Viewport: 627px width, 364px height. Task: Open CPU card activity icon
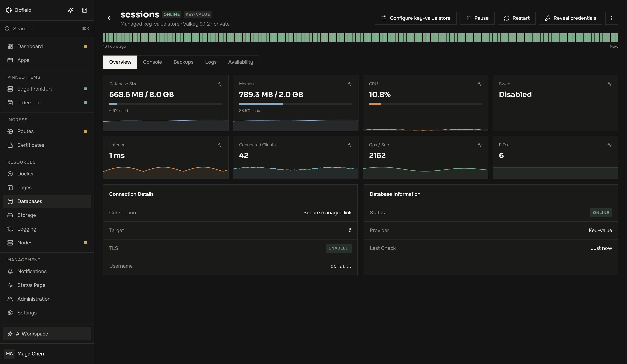pyautogui.click(x=480, y=84)
